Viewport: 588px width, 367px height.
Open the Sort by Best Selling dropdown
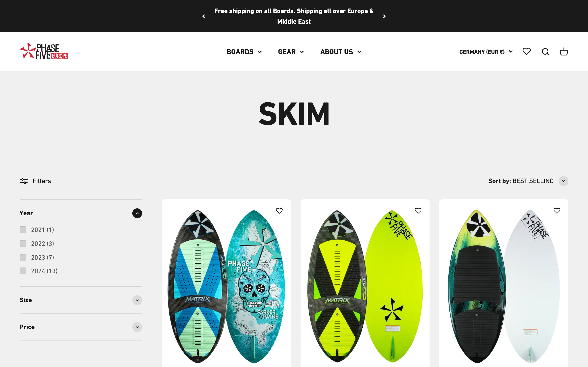pos(528,181)
